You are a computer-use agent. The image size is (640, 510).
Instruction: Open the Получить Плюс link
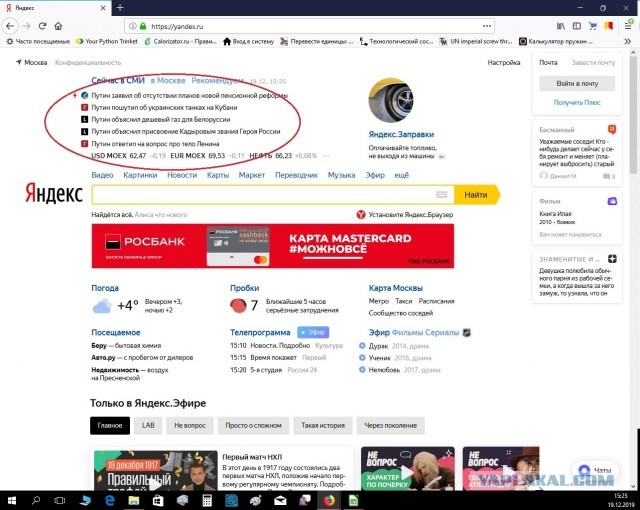point(577,102)
